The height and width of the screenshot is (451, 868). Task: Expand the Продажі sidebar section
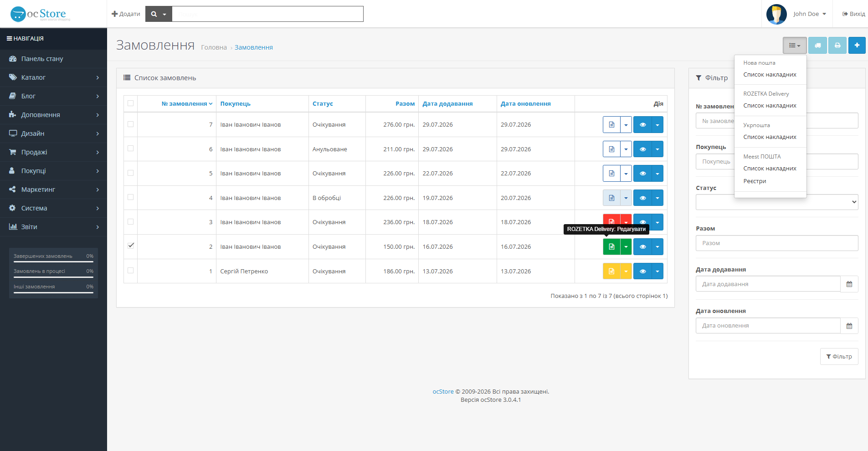coord(53,152)
